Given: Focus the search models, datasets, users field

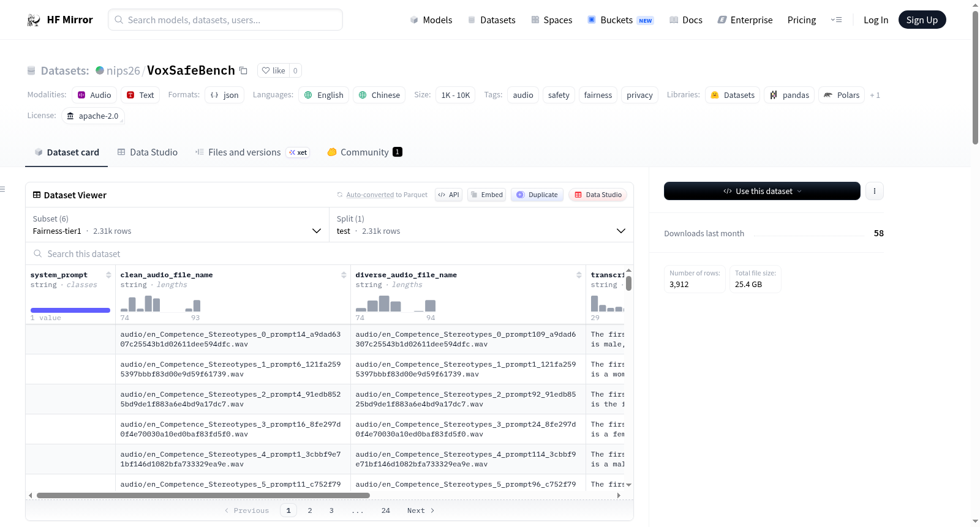Looking at the screenshot, I should coord(225,20).
